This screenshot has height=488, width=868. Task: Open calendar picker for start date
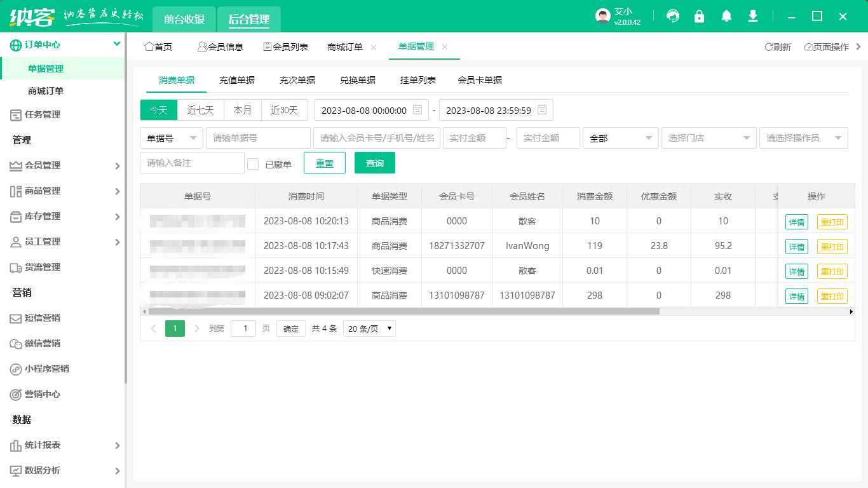tap(416, 109)
